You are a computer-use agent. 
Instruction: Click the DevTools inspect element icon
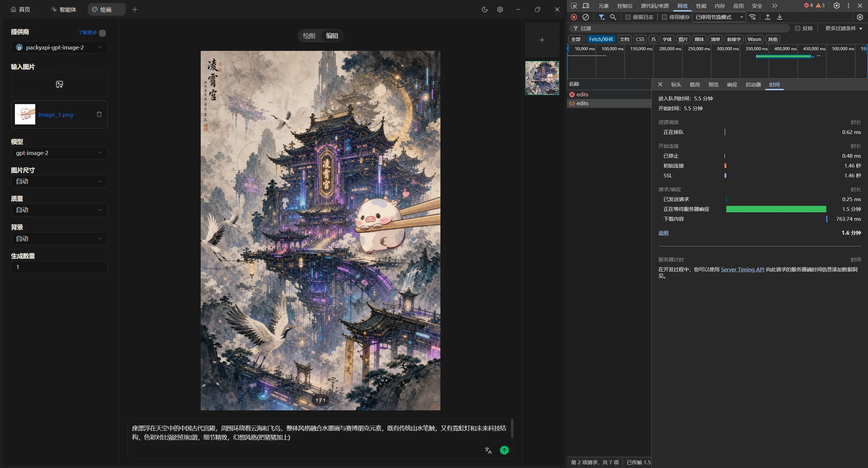click(x=574, y=6)
